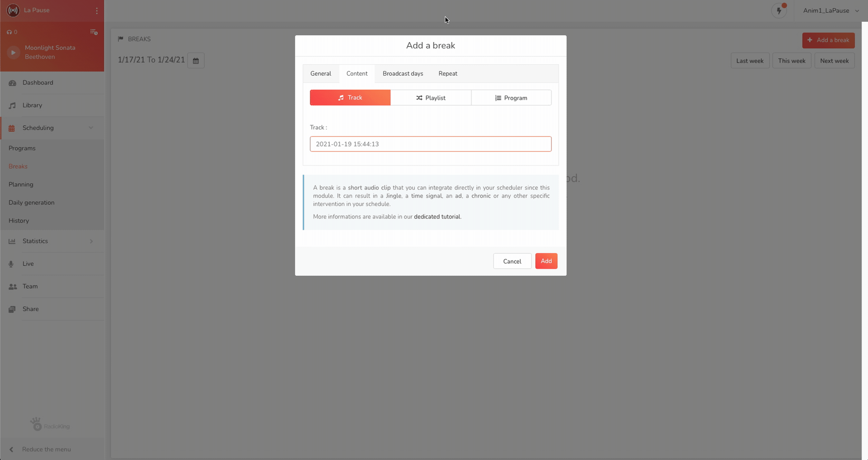
Task: Open the calendar date picker icon
Action: pyautogui.click(x=196, y=61)
